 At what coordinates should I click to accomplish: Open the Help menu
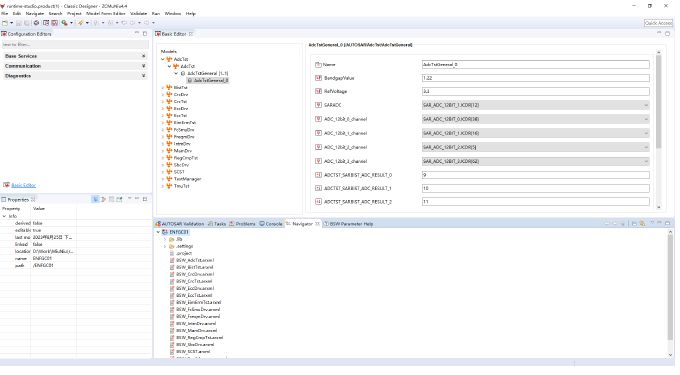pyautogui.click(x=191, y=13)
